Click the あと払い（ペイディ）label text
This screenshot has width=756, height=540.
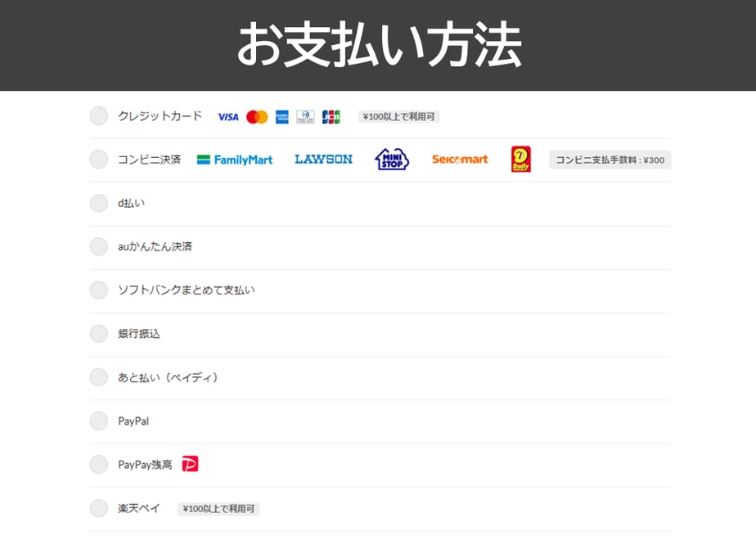click(x=169, y=377)
